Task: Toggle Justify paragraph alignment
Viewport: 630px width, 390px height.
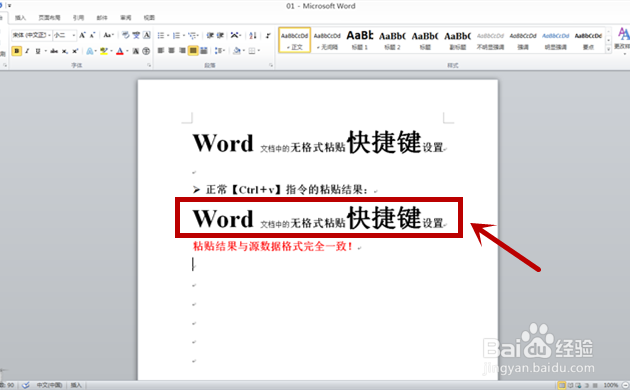Action: (x=193, y=51)
